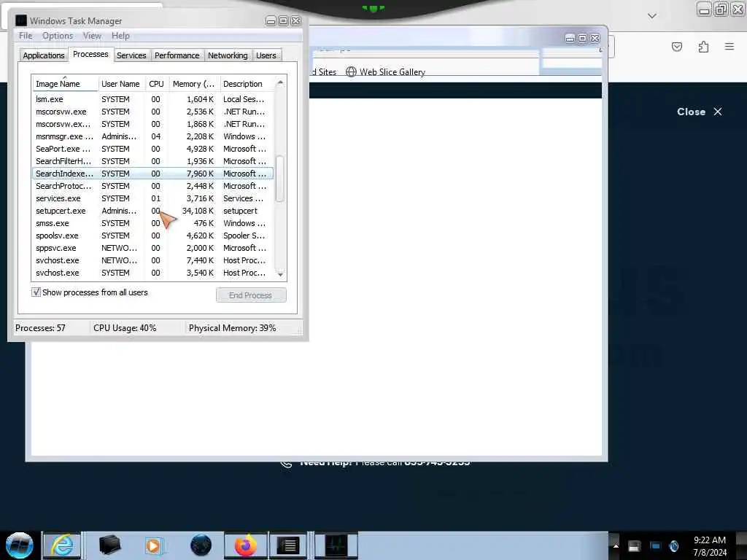
Task: Click the process list scrollbar thumb
Action: click(x=280, y=179)
